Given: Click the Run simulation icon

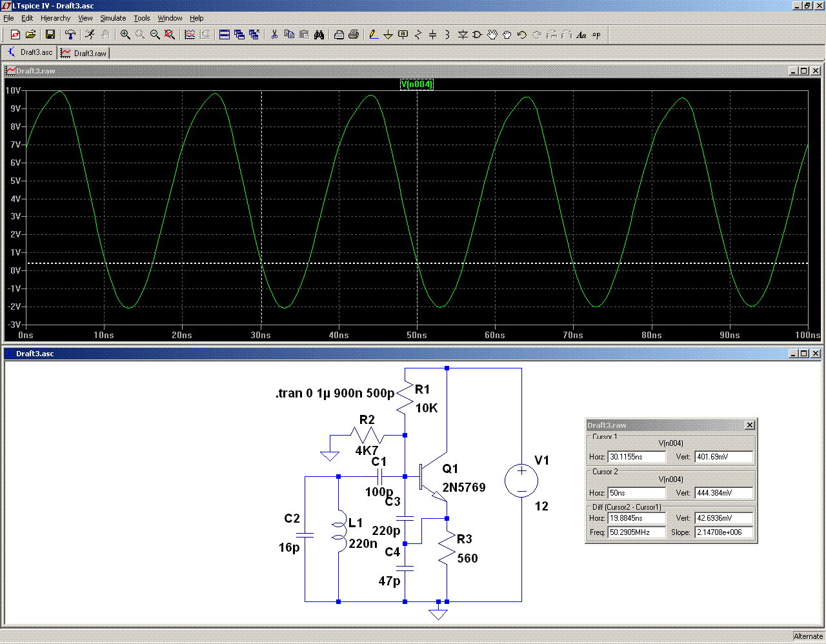Looking at the screenshot, I should click(x=90, y=35).
